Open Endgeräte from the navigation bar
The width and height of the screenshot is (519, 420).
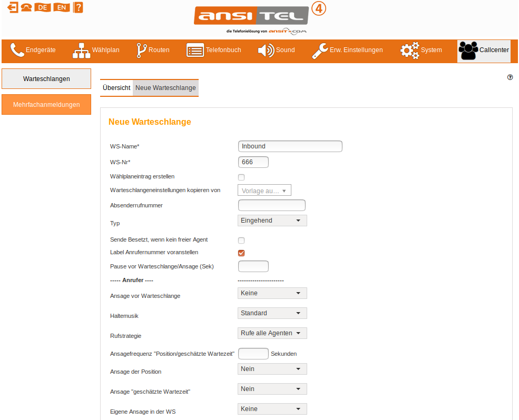click(33, 51)
